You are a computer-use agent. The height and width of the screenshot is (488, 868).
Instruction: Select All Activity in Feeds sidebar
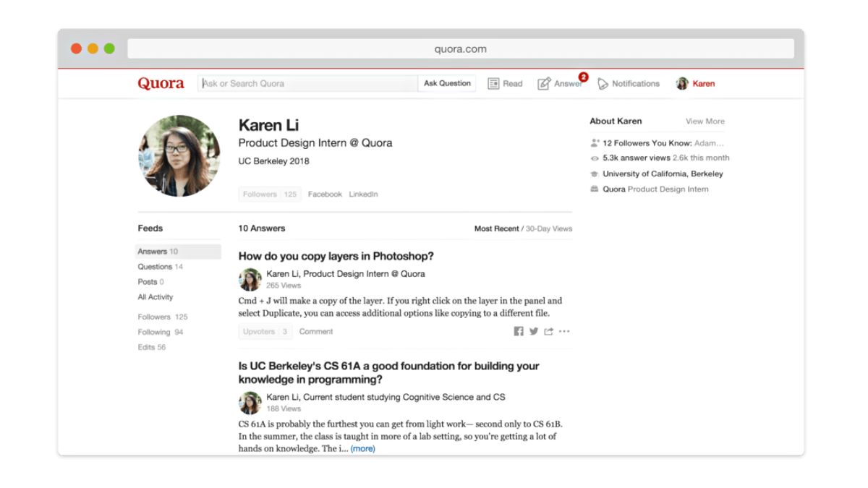click(x=156, y=297)
